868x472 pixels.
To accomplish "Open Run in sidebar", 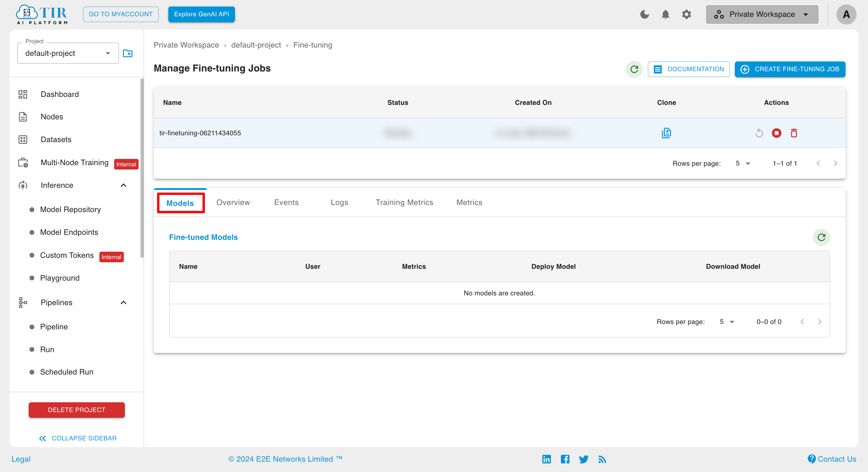I will point(47,349).
